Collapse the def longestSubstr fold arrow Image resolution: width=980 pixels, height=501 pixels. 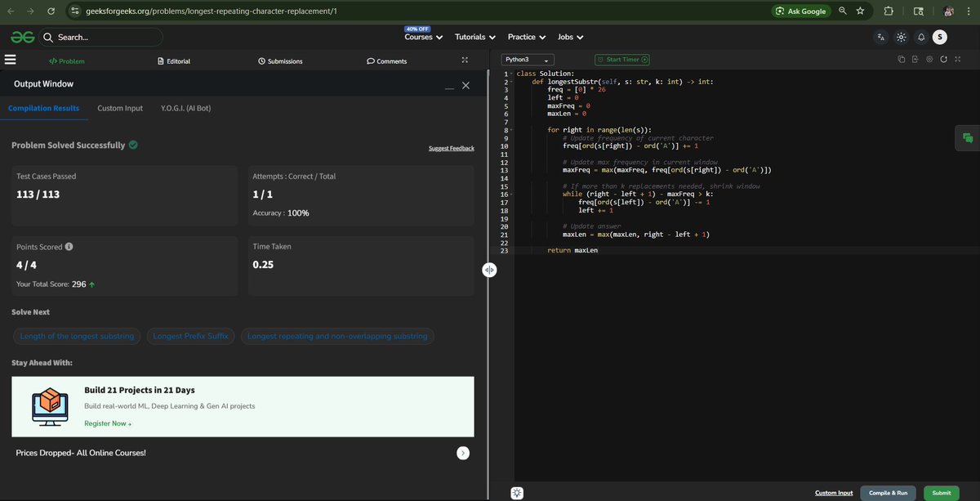(x=511, y=82)
